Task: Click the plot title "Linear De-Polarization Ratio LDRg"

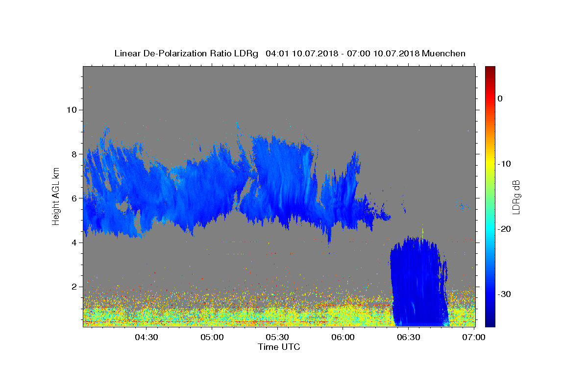Action: pyautogui.click(x=186, y=53)
